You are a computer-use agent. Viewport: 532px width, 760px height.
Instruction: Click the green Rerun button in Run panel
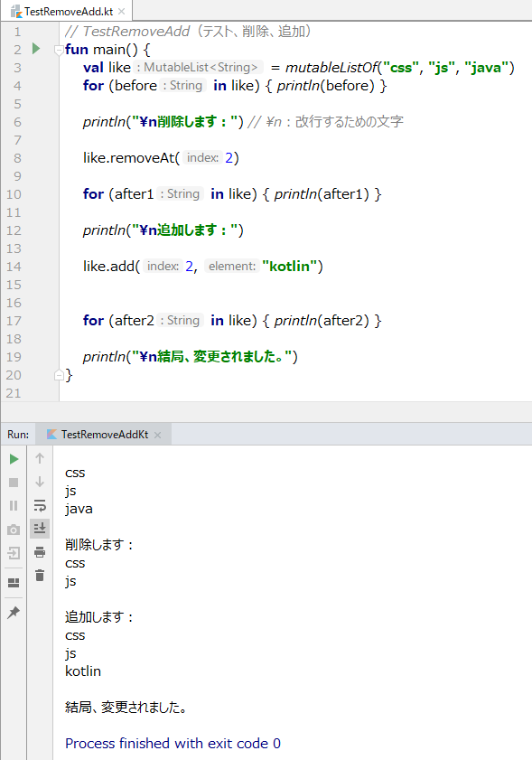tap(14, 458)
